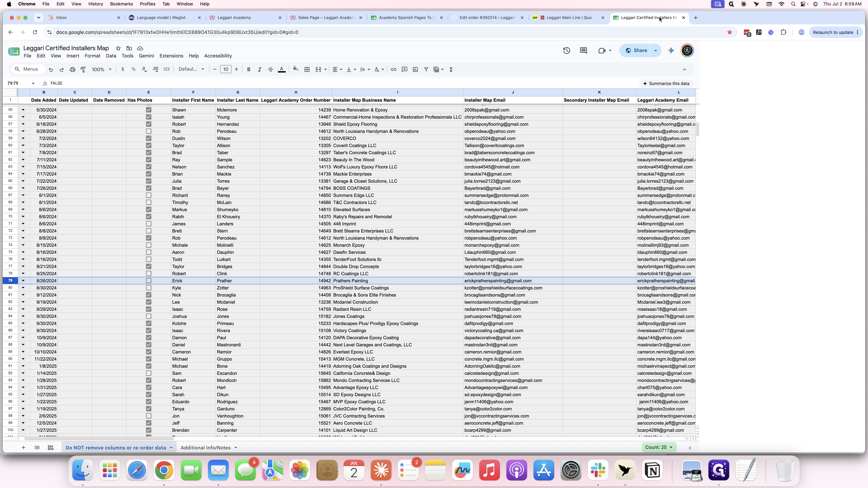Open the font family dropdown
Screen dimensions: 868x488
coord(191,69)
